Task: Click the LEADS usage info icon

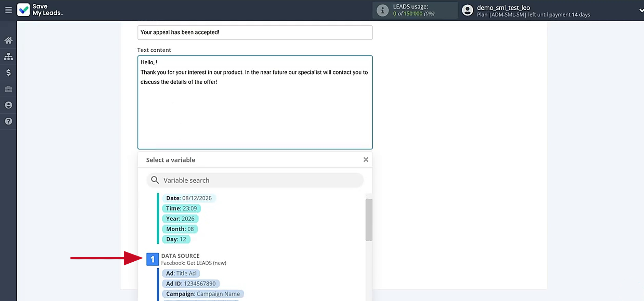Action: pos(382,10)
